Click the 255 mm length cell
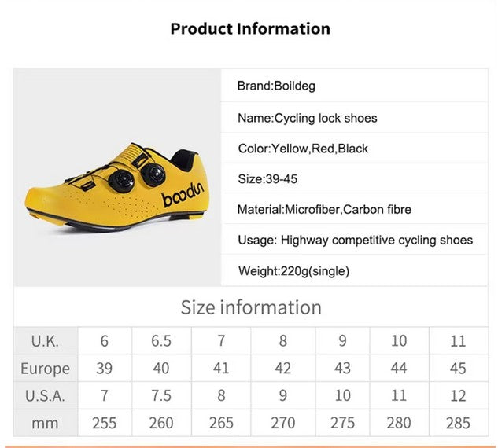 [x=104, y=423]
